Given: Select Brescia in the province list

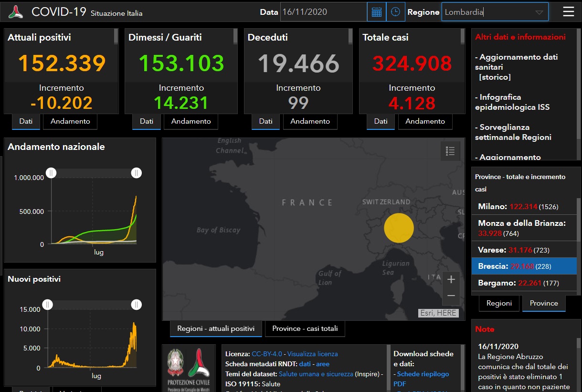Looking at the screenshot, I should (524, 266).
